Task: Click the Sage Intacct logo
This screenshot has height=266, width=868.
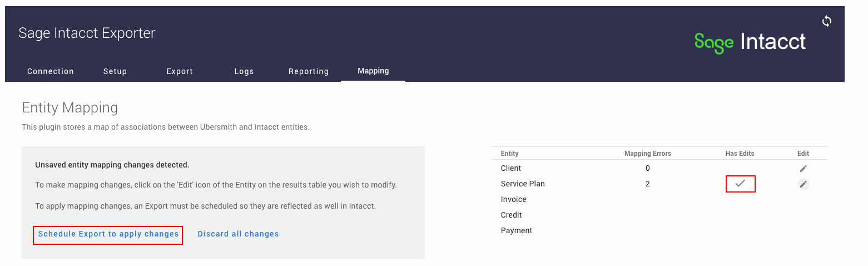Action: [x=750, y=42]
